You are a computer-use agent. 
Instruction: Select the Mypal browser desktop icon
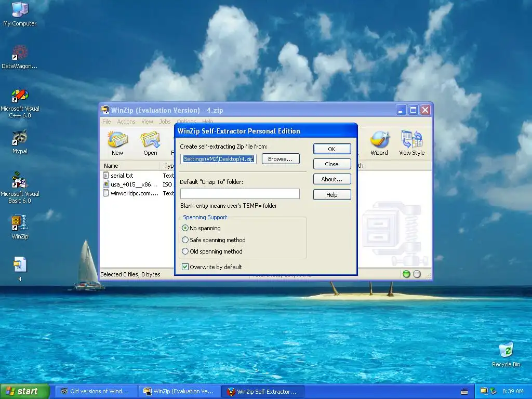point(20,138)
